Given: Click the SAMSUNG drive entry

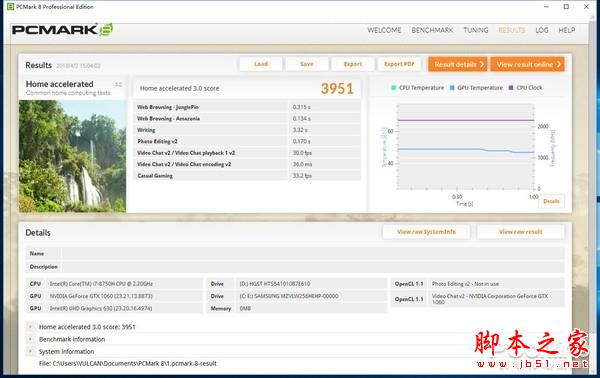Looking at the screenshot, I should [x=289, y=296].
